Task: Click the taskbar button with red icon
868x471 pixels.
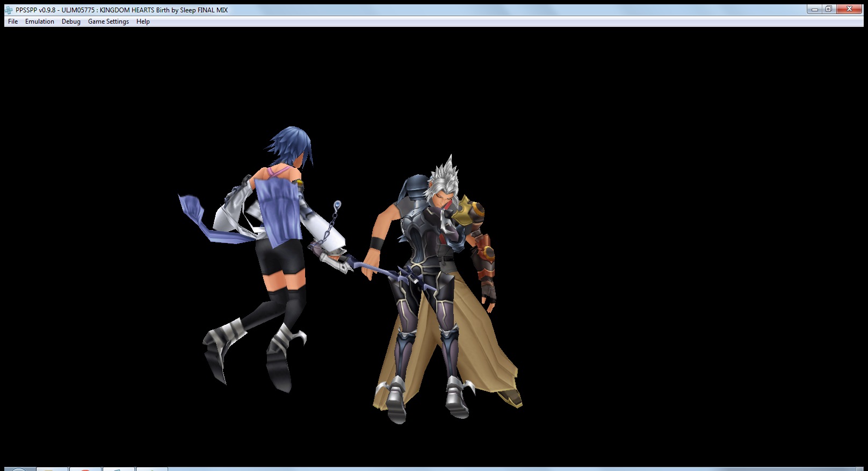Action: (x=85, y=469)
